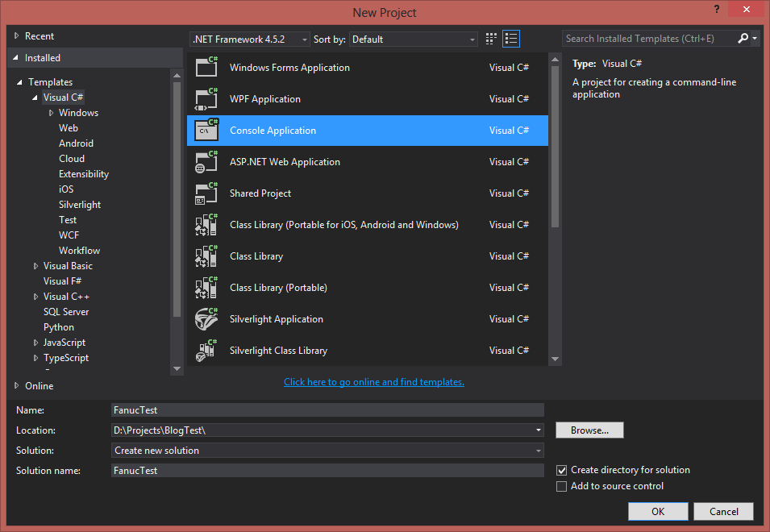Toggle Create directory for solution checkbox

click(x=561, y=470)
